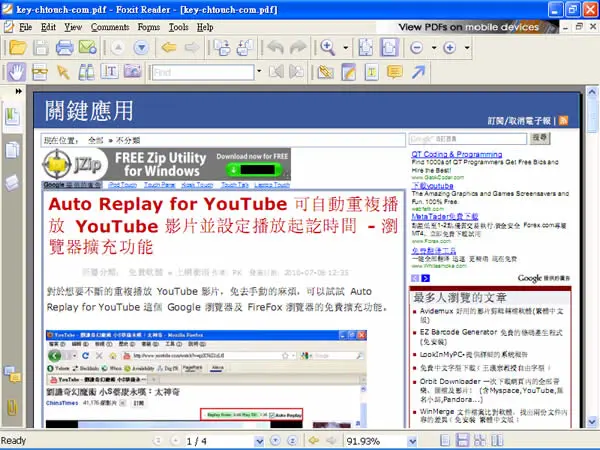The height and width of the screenshot is (450, 600).
Task: Click the Find text input field
Action: (203, 72)
